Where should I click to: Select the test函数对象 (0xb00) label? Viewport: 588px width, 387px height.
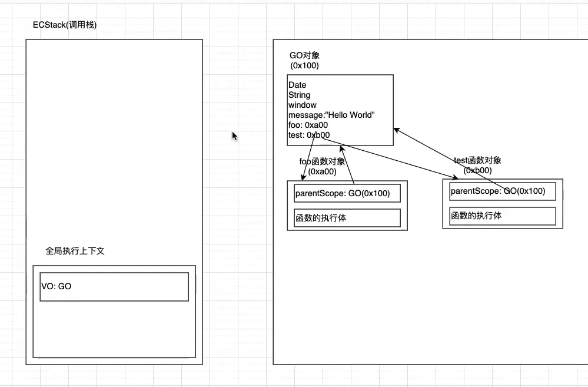tap(478, 166)
